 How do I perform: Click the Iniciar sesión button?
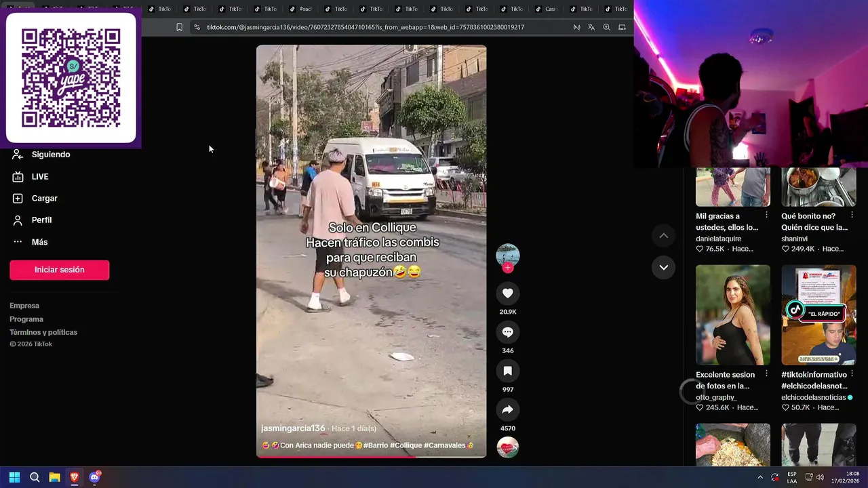coord(59,270)
